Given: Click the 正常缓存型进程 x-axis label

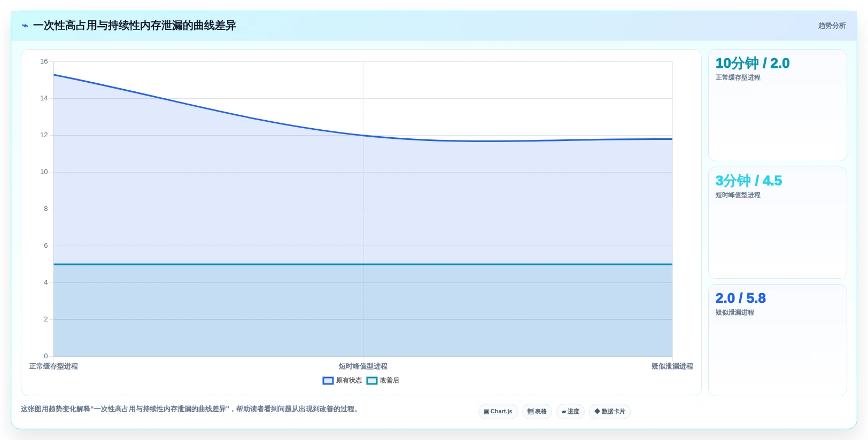Looking at the screenshot, I should (x=53, y=366).
